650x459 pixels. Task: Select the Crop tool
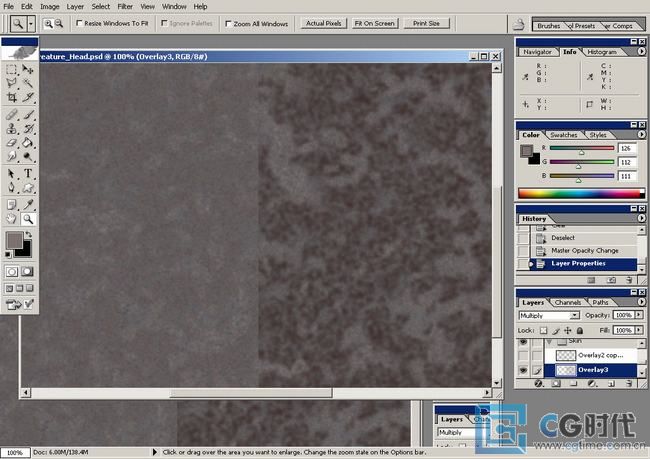pyautogui.click(x=11, y=97)
